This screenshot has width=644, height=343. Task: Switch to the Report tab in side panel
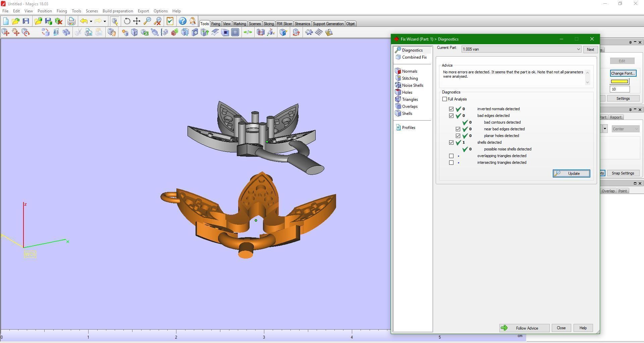point(616,117)
